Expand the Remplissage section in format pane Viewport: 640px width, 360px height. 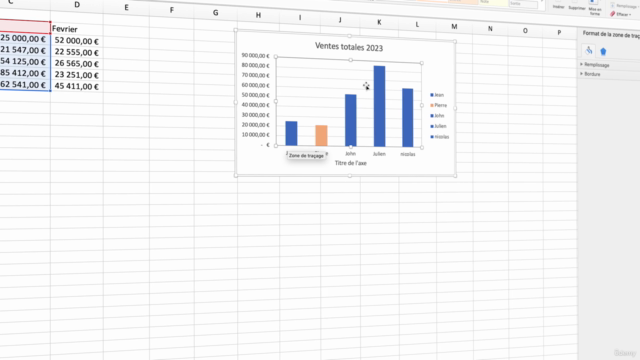[596, 65]
